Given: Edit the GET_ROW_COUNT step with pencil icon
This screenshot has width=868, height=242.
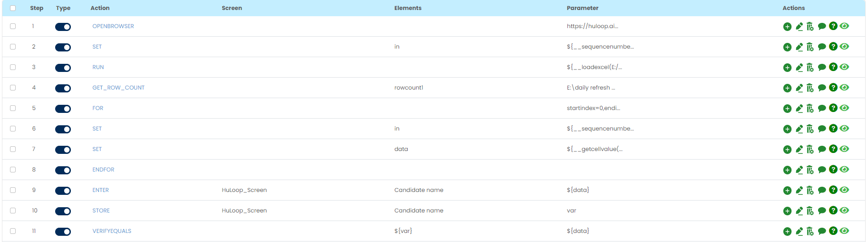Looking at the screenshot, I should [799, 88].
